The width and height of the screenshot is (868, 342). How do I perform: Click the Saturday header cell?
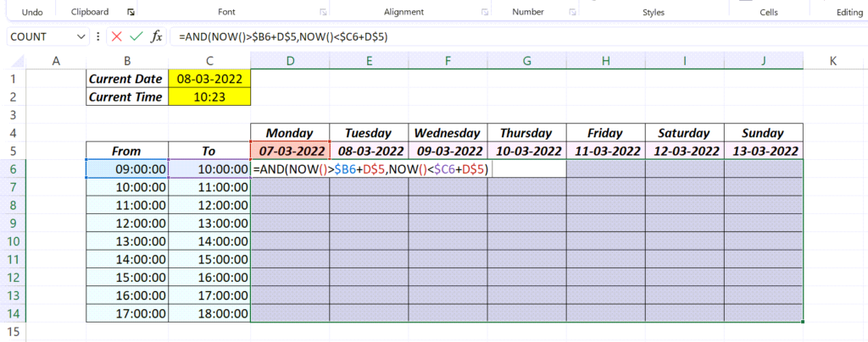pos(685,133)
